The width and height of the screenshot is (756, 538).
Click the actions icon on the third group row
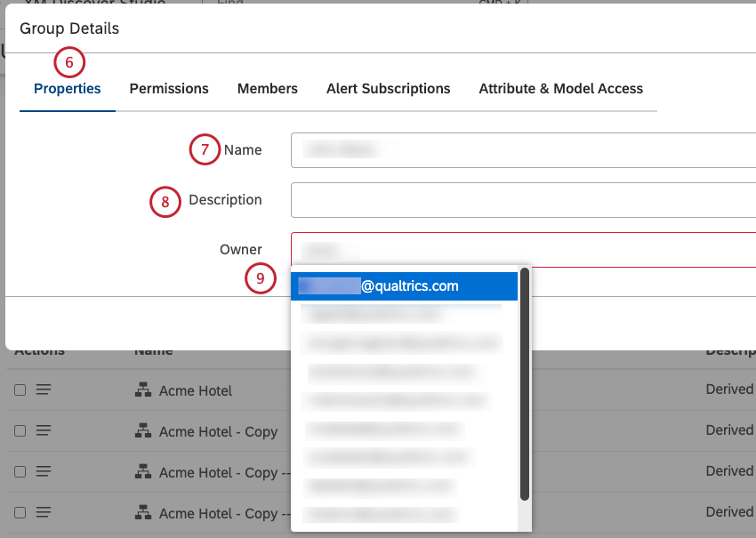tap(43, 471)
